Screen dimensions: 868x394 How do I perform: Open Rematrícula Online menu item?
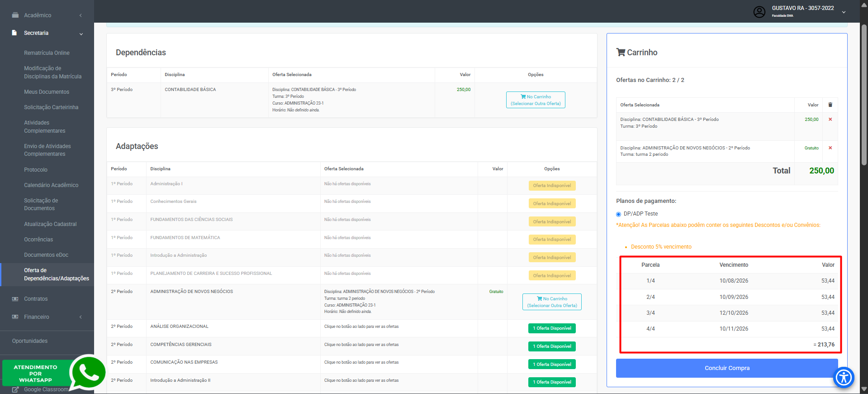coord(47,53)
